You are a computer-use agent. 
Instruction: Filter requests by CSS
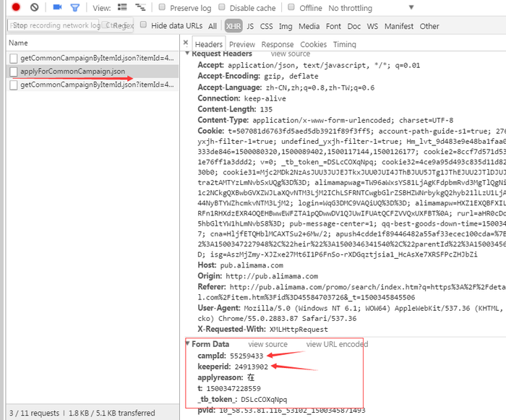coord(266,27)
